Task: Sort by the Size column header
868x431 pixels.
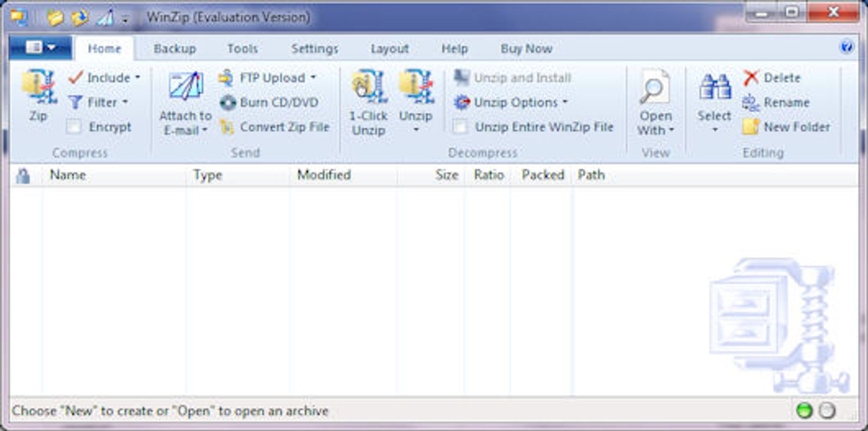Action: coord(447,175)
